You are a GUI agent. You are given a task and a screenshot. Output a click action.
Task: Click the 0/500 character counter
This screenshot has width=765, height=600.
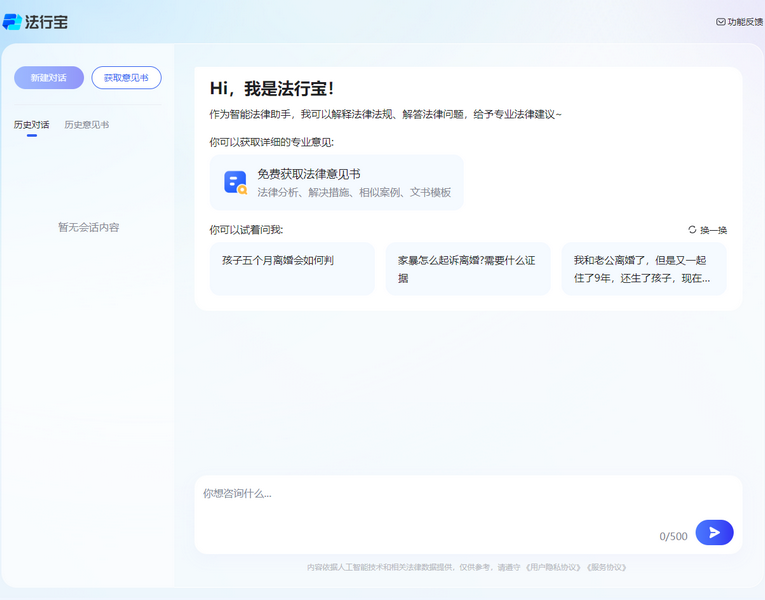click(x=673, y=536)
